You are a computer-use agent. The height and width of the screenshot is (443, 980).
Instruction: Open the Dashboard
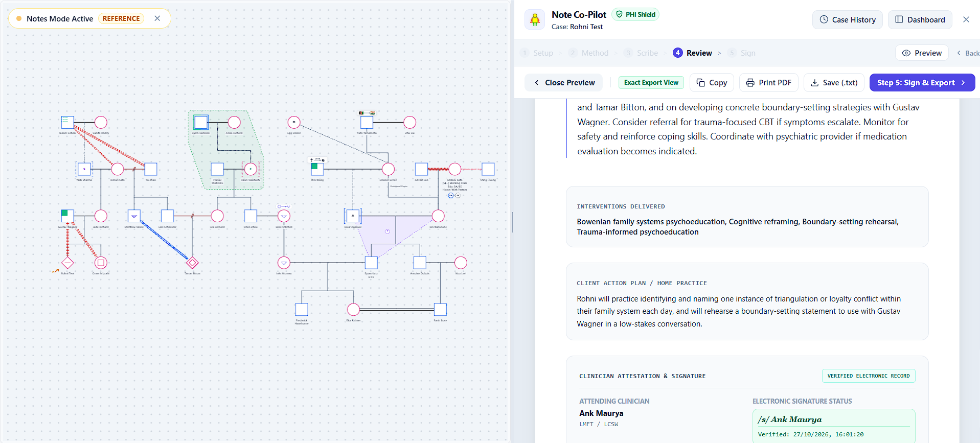[x=920, y=20]
